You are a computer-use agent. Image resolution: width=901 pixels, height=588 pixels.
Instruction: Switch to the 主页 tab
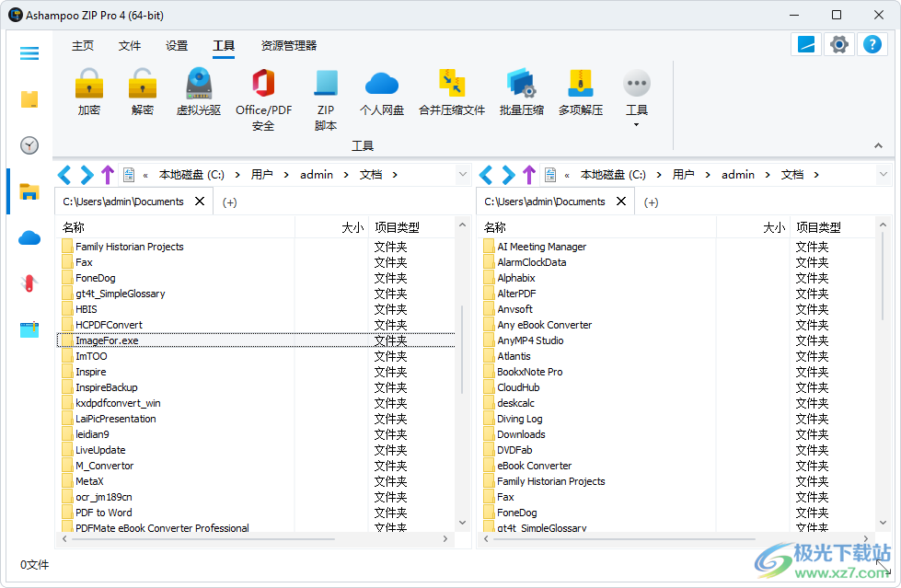(x=83, y=45)
